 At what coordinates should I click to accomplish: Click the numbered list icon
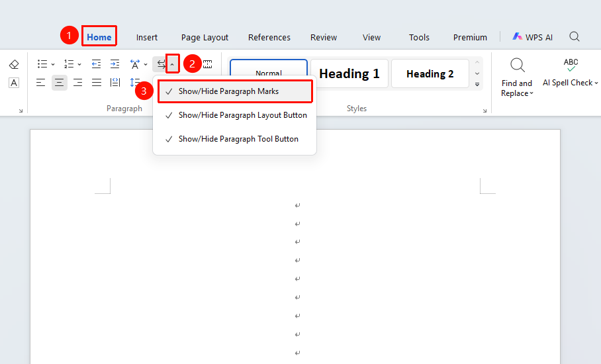[x=69, y=64]
